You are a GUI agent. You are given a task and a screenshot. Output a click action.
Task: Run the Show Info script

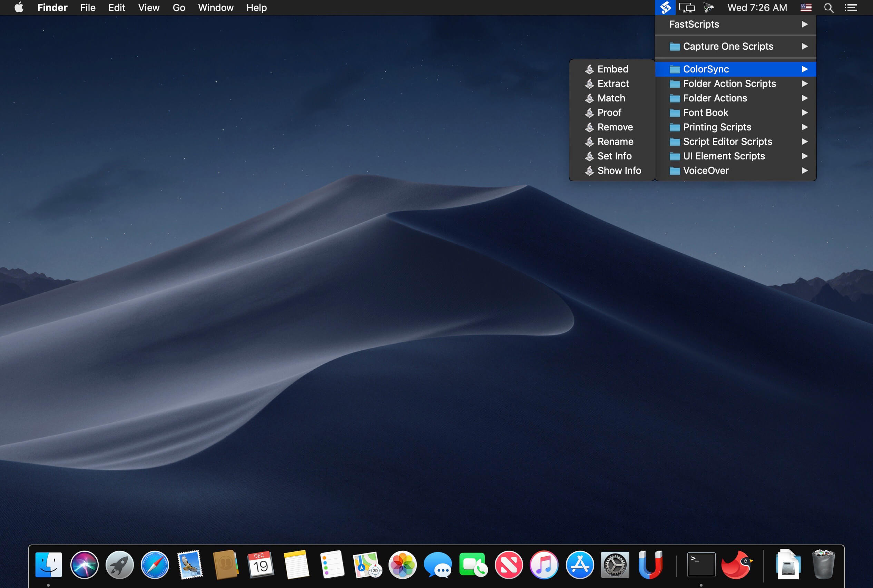coord(619,170)
